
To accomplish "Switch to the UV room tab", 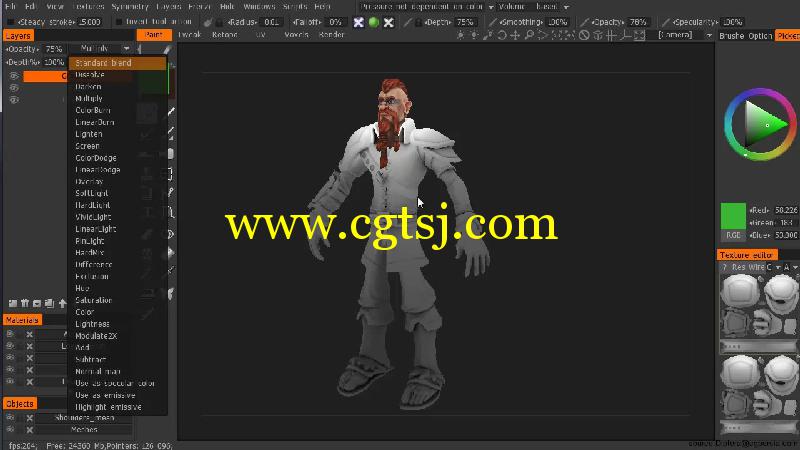I will pyautogui.click(x=260, y=35).
